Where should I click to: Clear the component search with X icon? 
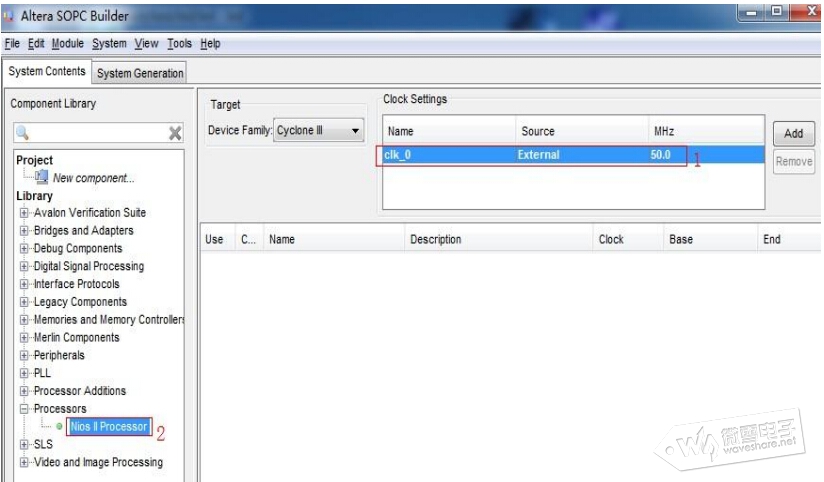(x=174, y=133)
